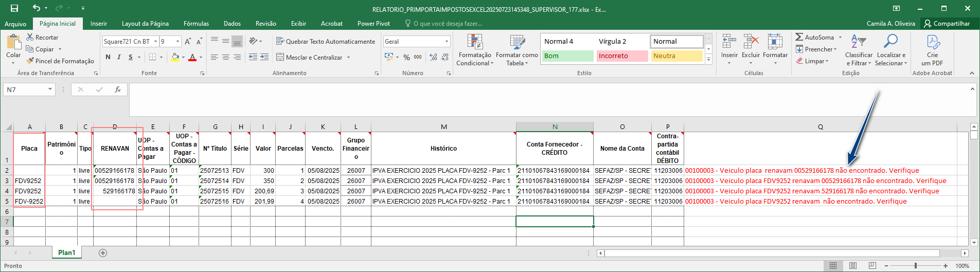Switch to the Inserir tab
This screenshot has height=272, width=980.
click(99, 24)
